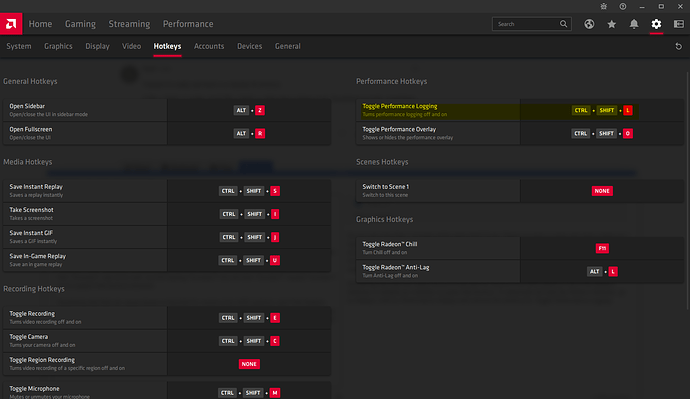
Task: Edit the Save In-Game Replay hotkey binding
Action: pyautogui.click(x=249, y=260)
